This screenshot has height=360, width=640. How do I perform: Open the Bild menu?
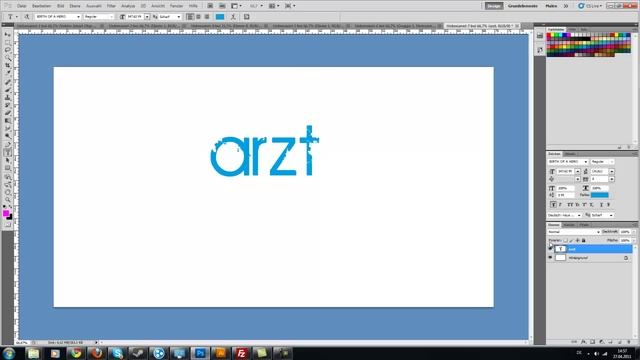pyautogui.click(x=60, y=6)
